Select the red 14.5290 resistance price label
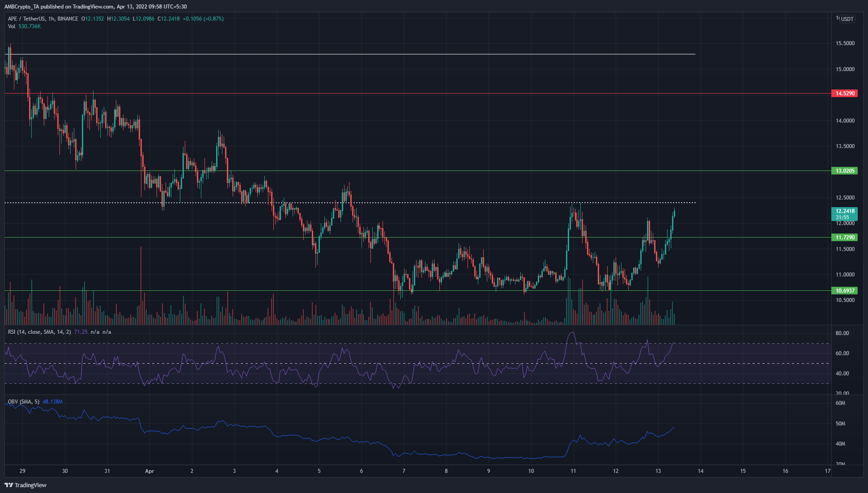This screenshot has height=493, width=868. tap(845, 93)
